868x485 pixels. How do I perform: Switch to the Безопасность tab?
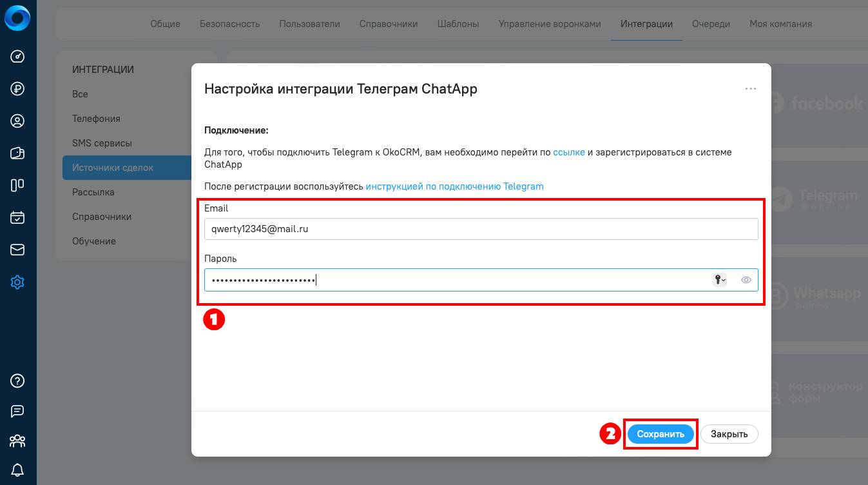point(229,24)
